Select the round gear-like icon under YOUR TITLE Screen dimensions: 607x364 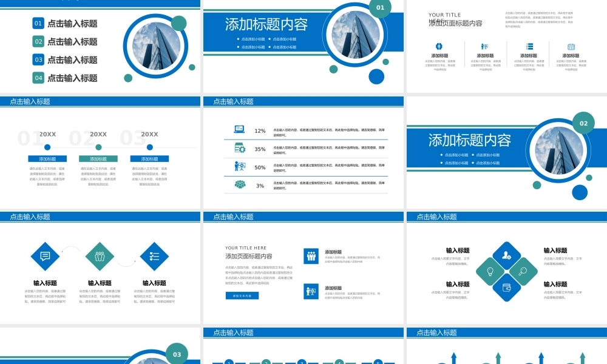(x=439, y=47)
